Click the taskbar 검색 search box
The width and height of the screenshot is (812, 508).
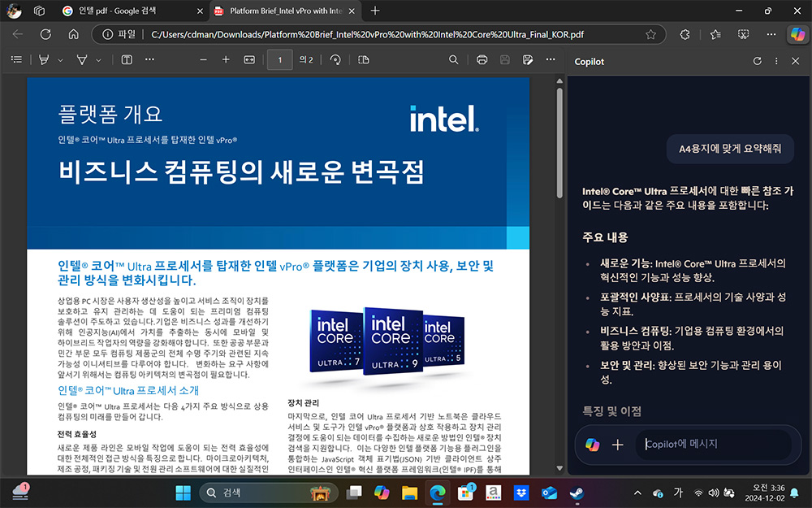[269, 493]
